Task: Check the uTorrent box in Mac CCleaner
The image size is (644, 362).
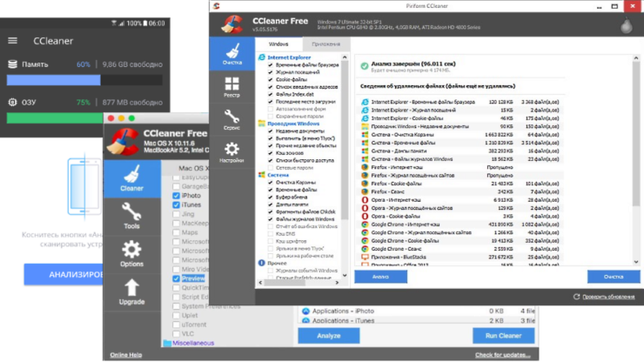Action: 176,325
